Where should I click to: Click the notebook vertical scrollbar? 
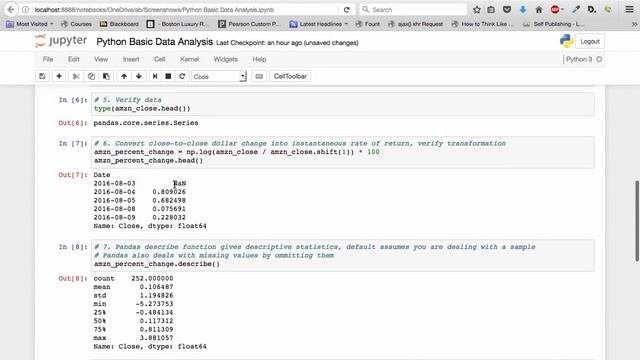point(637,221)
